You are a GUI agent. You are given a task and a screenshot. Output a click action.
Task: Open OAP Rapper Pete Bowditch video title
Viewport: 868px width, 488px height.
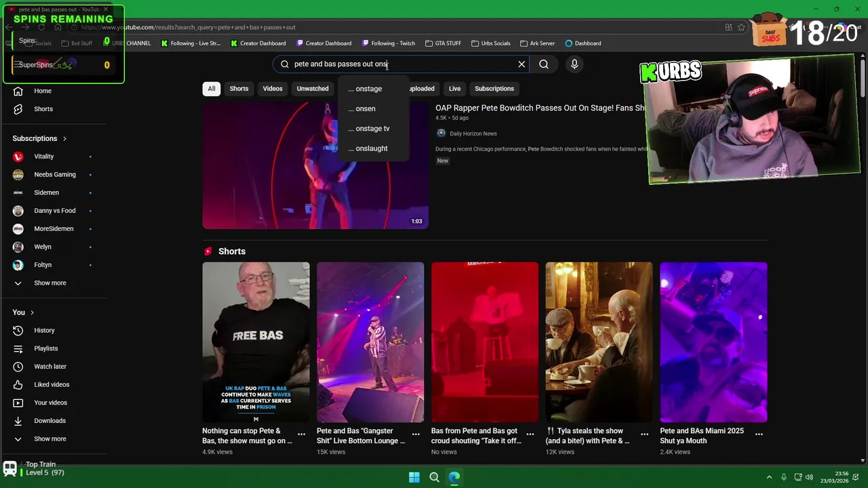(x=540, y=108)
